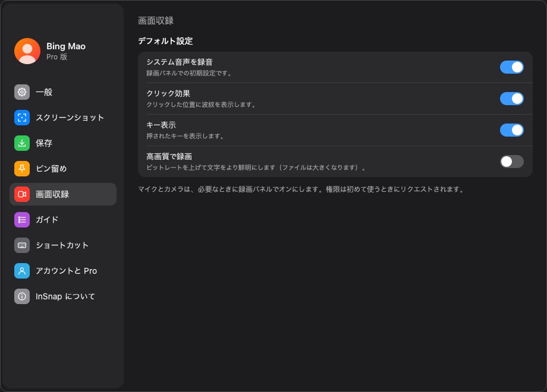547x392 pixels.
Task: Go to スクリーンショット settings
Action: pos(63,118)
